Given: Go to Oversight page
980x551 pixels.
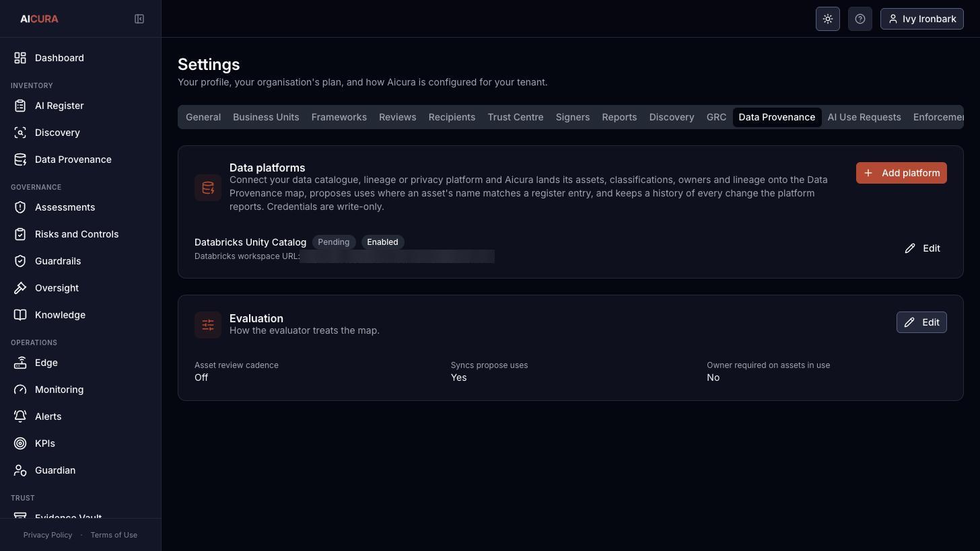Looking at the screenshot, I should tap(81, 288).
